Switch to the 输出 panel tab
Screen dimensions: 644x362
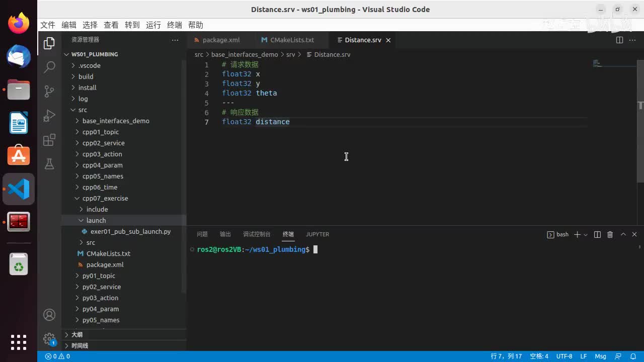pyautogui.click(x=225, y=234)
